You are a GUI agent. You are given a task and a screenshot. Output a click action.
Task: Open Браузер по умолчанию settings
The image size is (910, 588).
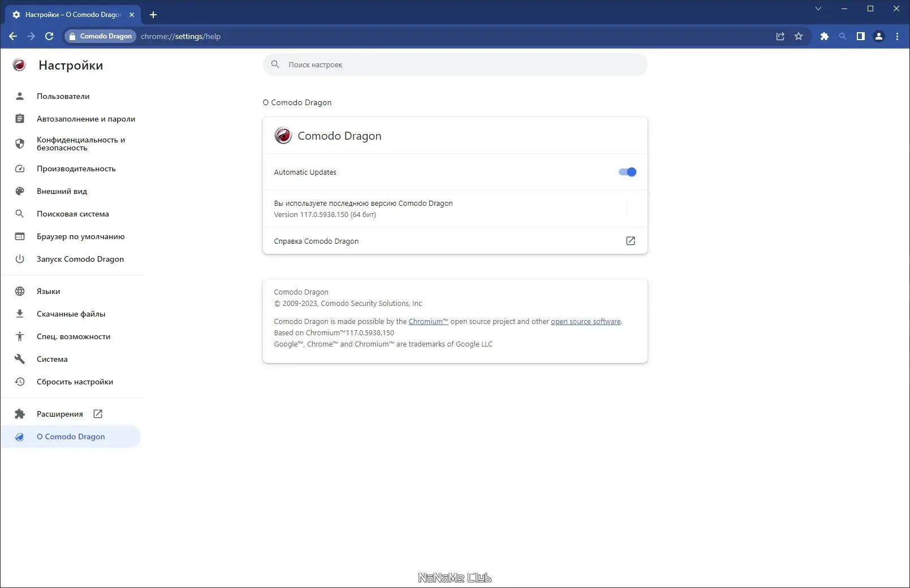(x=71, y=236)
